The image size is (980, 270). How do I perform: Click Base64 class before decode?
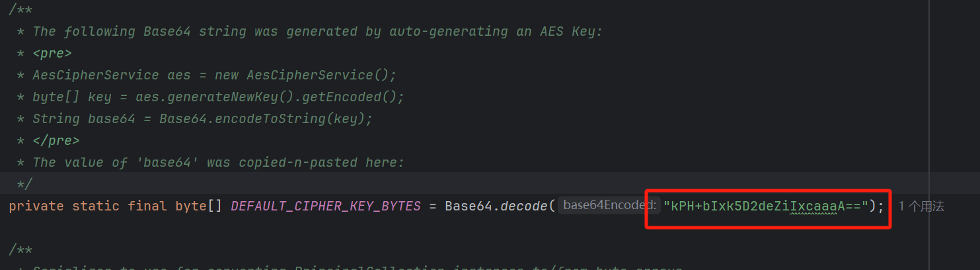click(x=469, y=206)
